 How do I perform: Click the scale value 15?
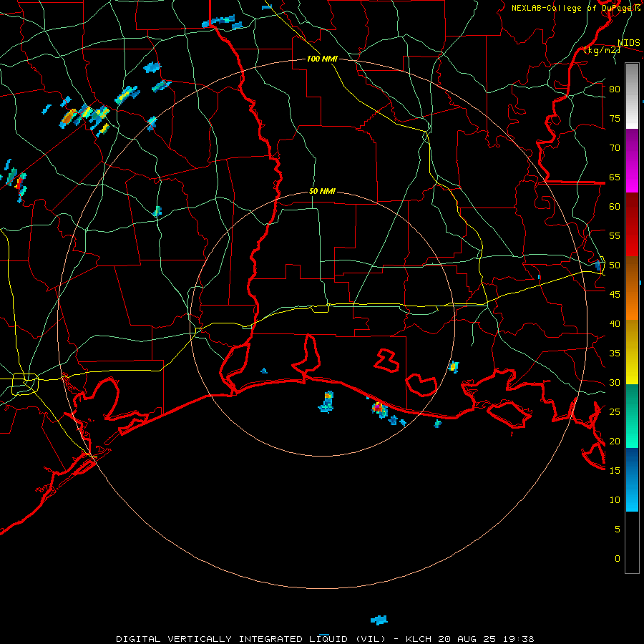point(615,471)
